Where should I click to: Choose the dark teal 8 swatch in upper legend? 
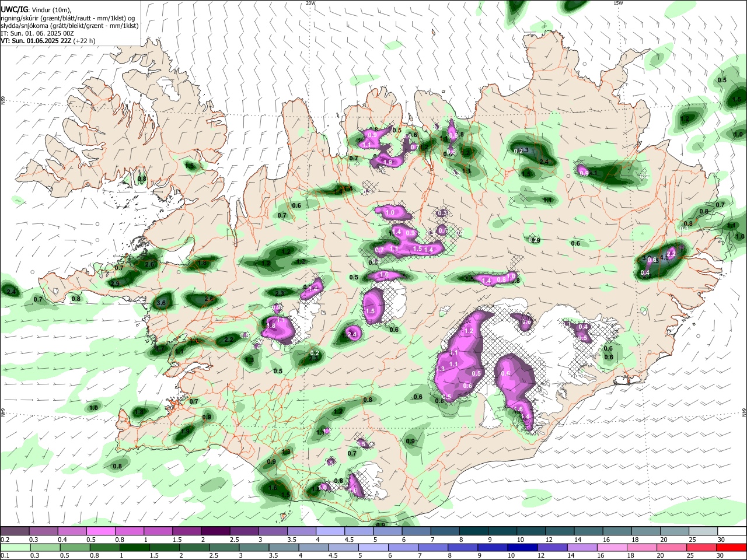click(x=473, y=531)
